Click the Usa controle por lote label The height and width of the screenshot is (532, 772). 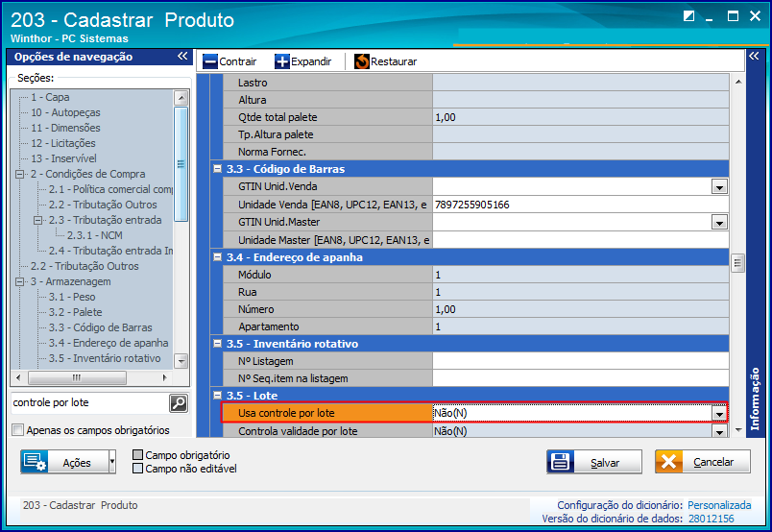[x=286, y=413]
